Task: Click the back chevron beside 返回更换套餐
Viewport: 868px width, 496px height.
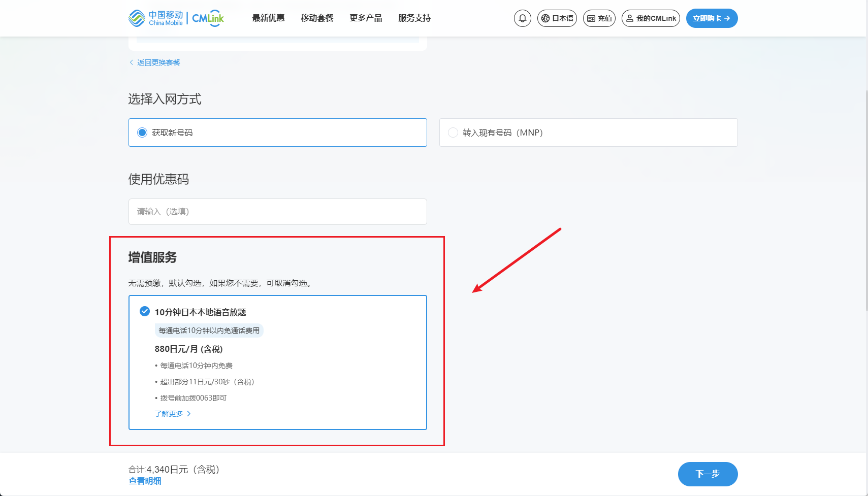Action: (132, 62)
